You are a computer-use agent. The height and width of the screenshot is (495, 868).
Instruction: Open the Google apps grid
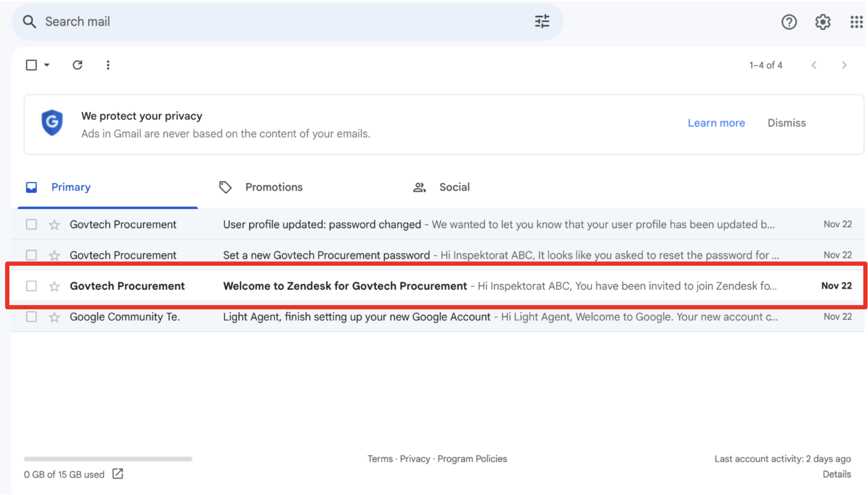coord(856,22)
